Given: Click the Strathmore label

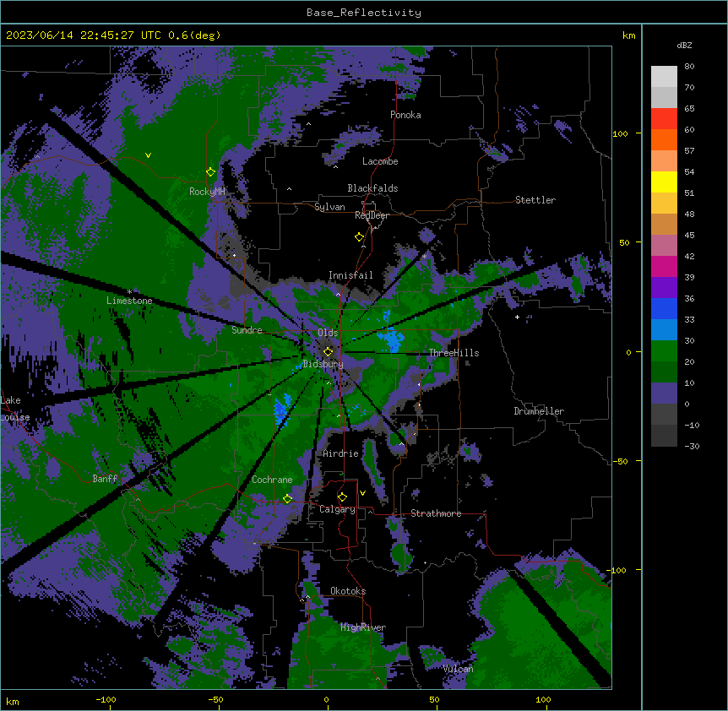Looking at the screenshot, I should coord(436,513).
